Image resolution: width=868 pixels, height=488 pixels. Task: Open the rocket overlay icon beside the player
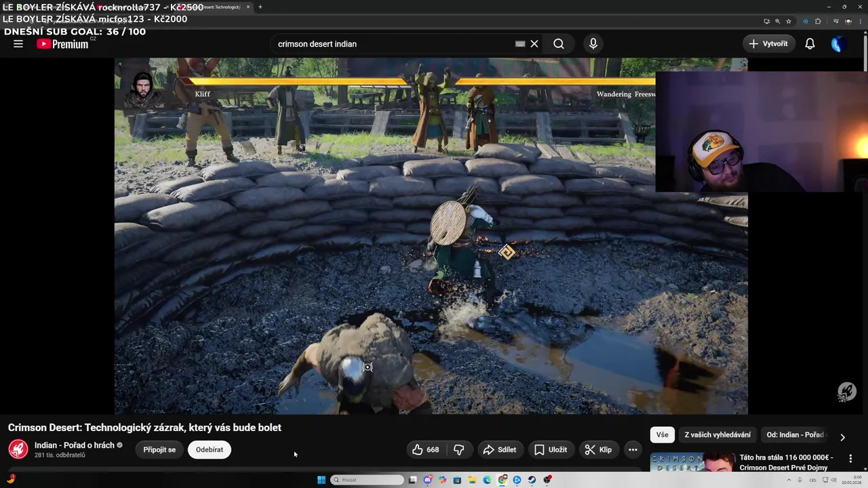click(846, 391)
